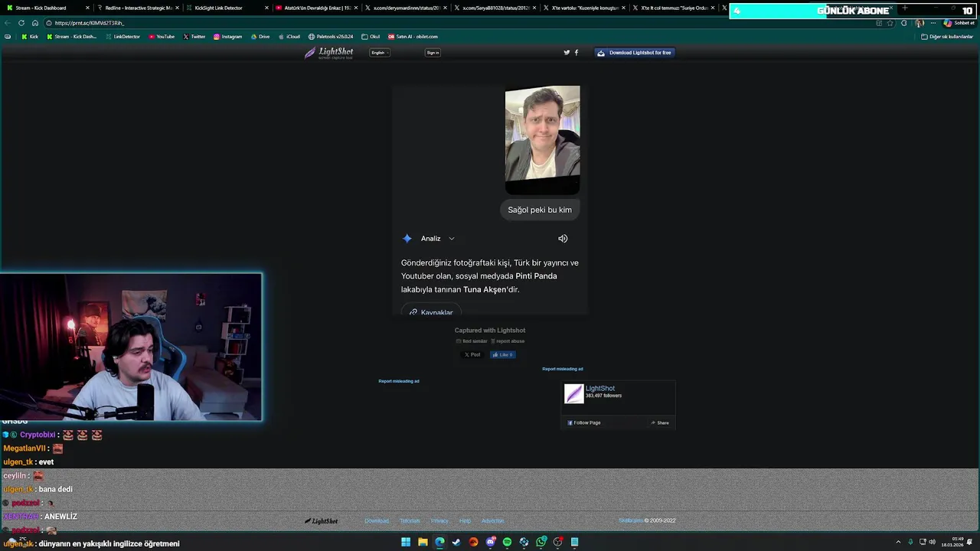Open the footer Help link
This screenshot has height=551, width=980.
point(465,521)
